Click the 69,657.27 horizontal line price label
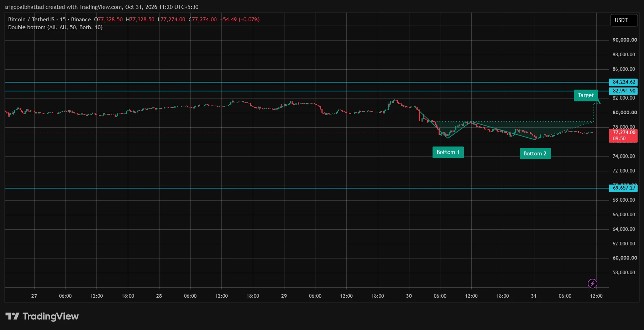This screenshot has height=330, width=644. click(x=623, y=188)
